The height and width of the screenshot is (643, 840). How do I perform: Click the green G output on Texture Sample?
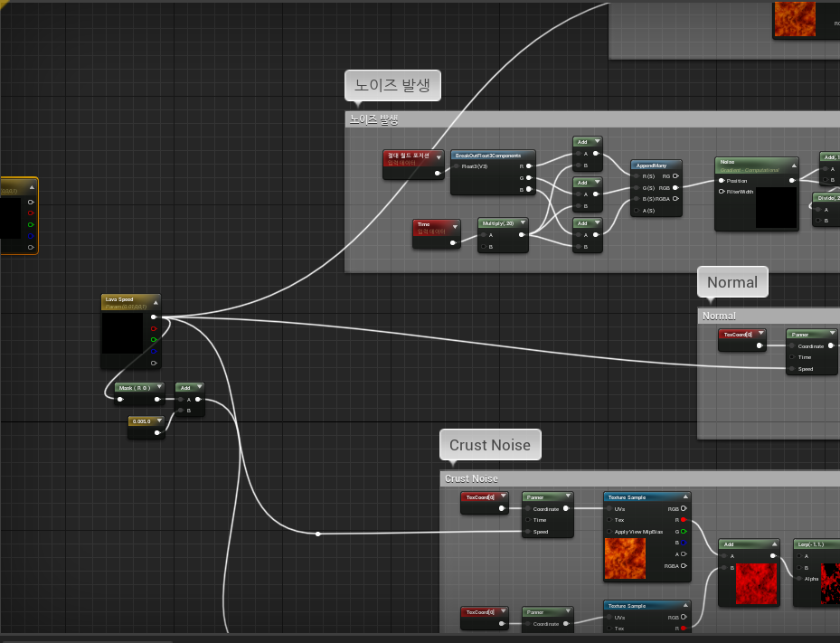click(x=684, y=532)
